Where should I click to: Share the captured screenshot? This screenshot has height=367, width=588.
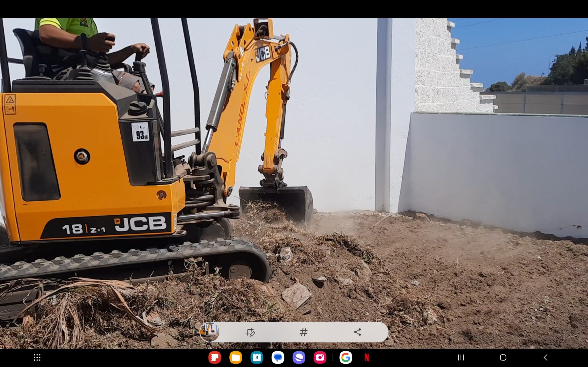point(357,332)
